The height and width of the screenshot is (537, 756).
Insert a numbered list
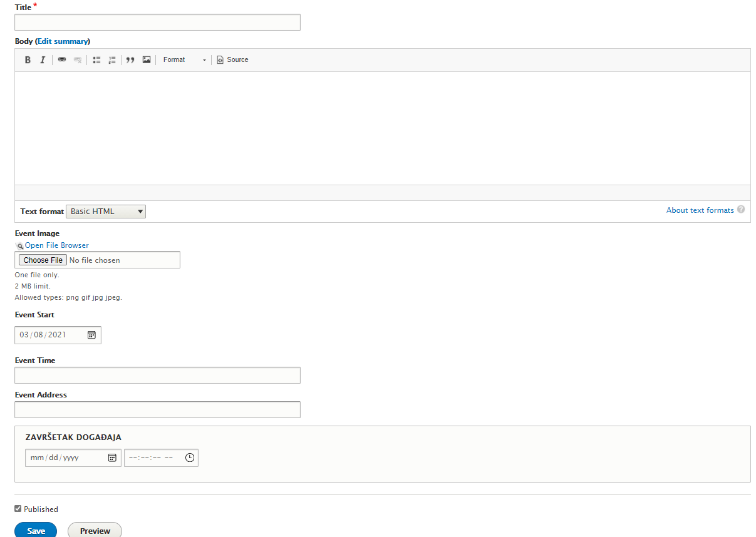pyautogui.click(x=112, y=60)
